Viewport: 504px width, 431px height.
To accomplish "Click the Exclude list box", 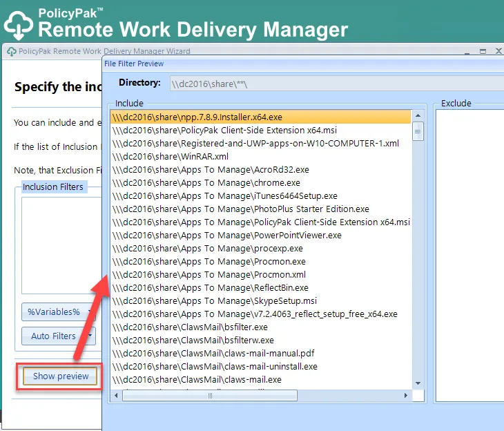I will pos(470,256).
